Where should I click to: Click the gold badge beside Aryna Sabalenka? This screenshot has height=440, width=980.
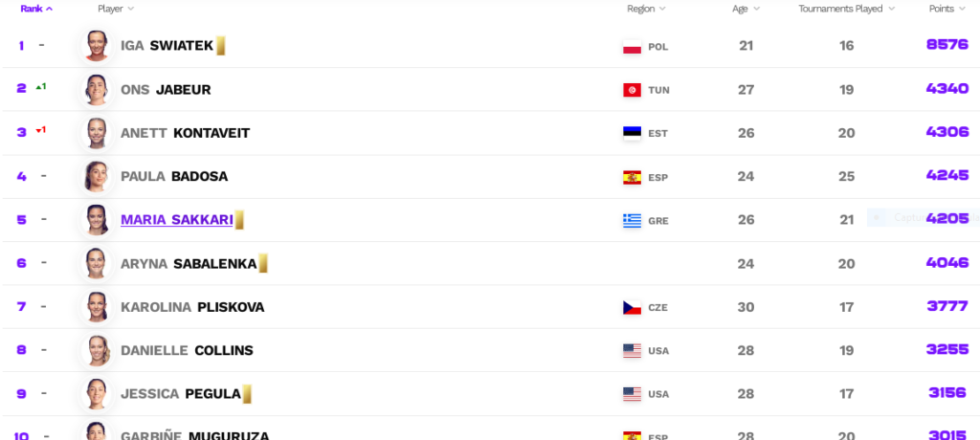pyautogui.click(x=263, y=264)
